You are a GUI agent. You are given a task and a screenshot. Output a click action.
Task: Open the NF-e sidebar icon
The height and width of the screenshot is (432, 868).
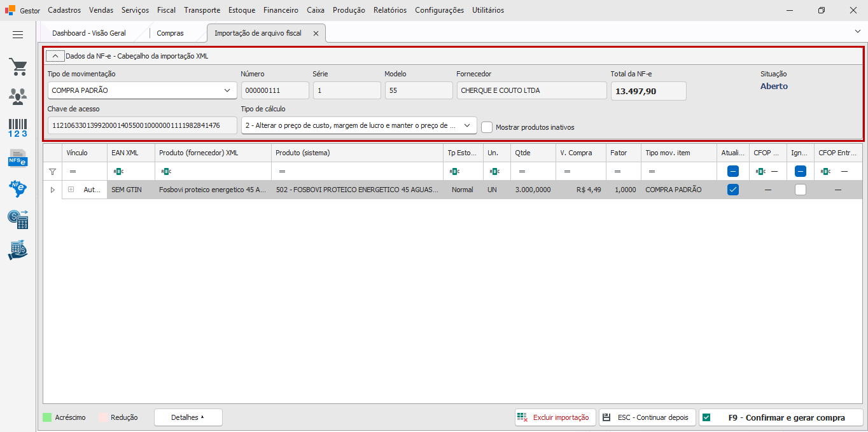(x=18, y=188)
